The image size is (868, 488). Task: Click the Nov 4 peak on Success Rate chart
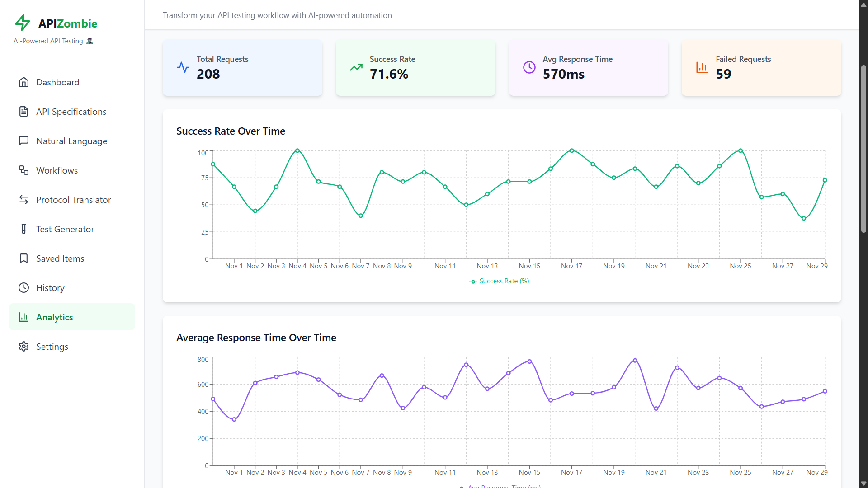click(297, 150)
